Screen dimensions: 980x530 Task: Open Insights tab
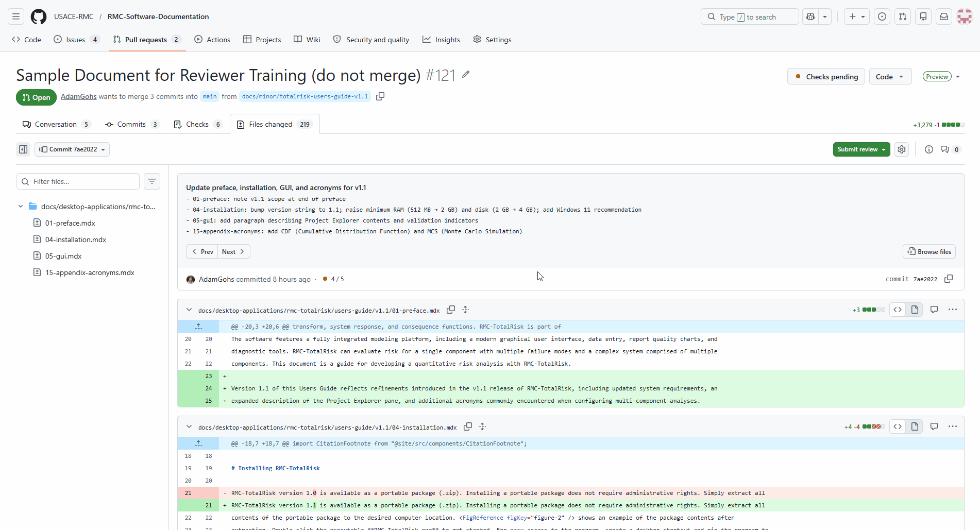[442, 40]
